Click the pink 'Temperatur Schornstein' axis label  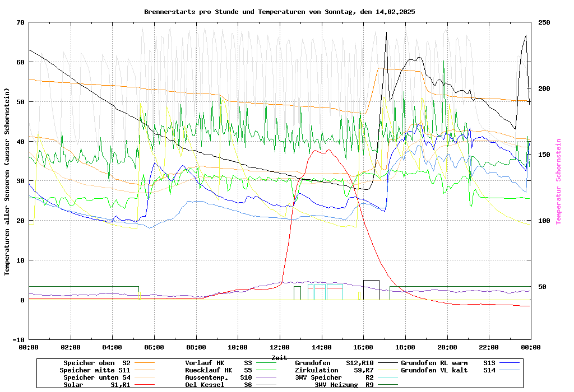(x=558, y=181)
